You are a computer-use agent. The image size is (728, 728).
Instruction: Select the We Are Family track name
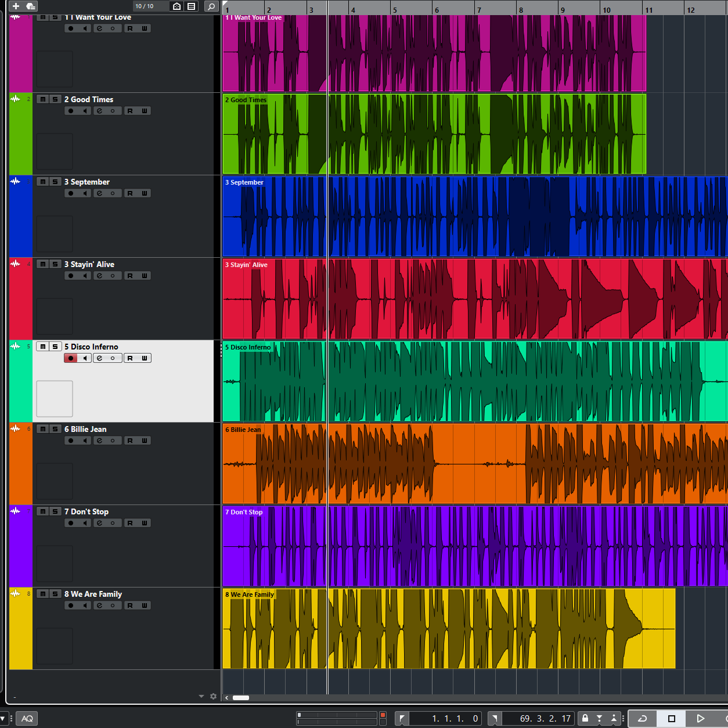[93, 594]
